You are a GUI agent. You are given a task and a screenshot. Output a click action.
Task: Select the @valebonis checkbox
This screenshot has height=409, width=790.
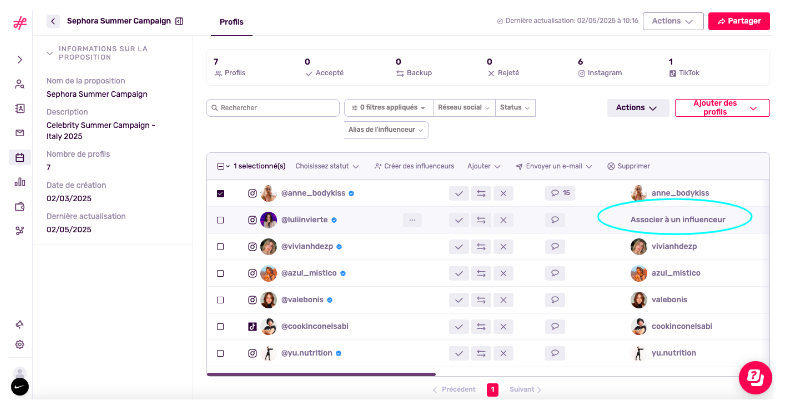220,300
